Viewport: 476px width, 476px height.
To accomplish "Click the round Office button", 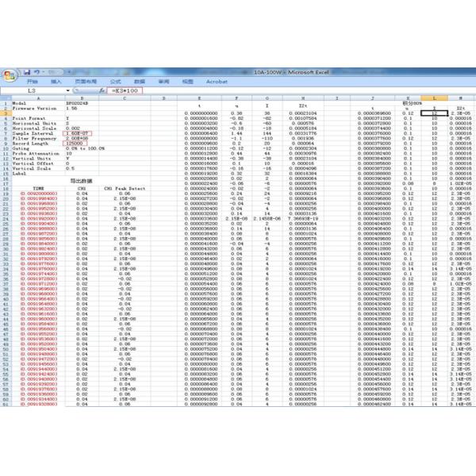I will [x=10, y=73].
